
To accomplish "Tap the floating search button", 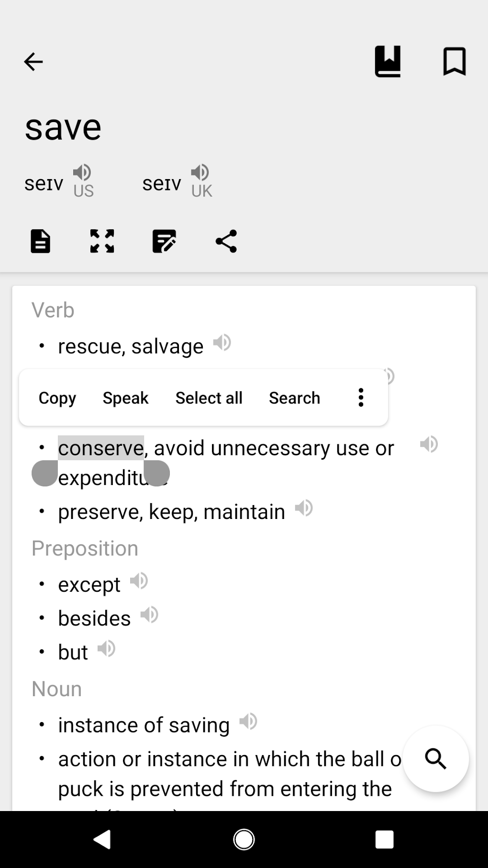I will 435,759.
